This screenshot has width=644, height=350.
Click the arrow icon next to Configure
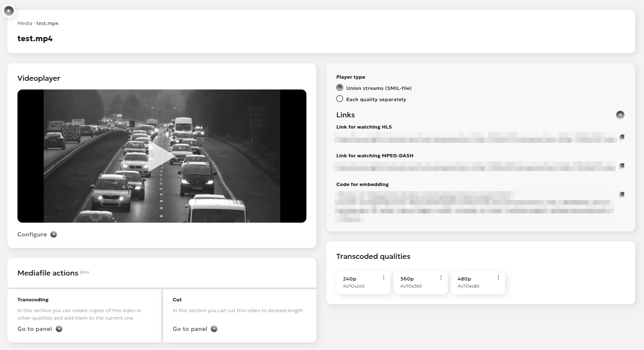(54, 234)
